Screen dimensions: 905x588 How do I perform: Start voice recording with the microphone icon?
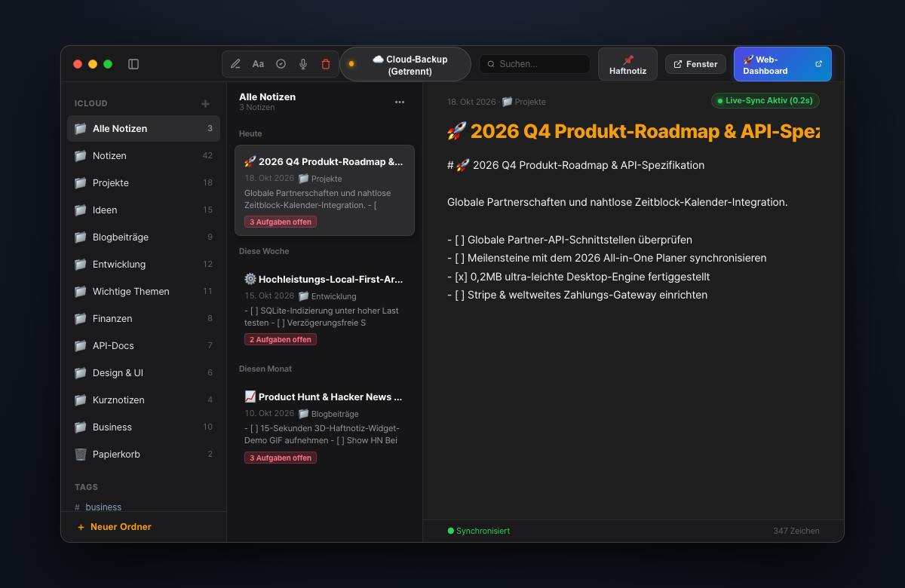pyautogui.click(x=303, y=64)
